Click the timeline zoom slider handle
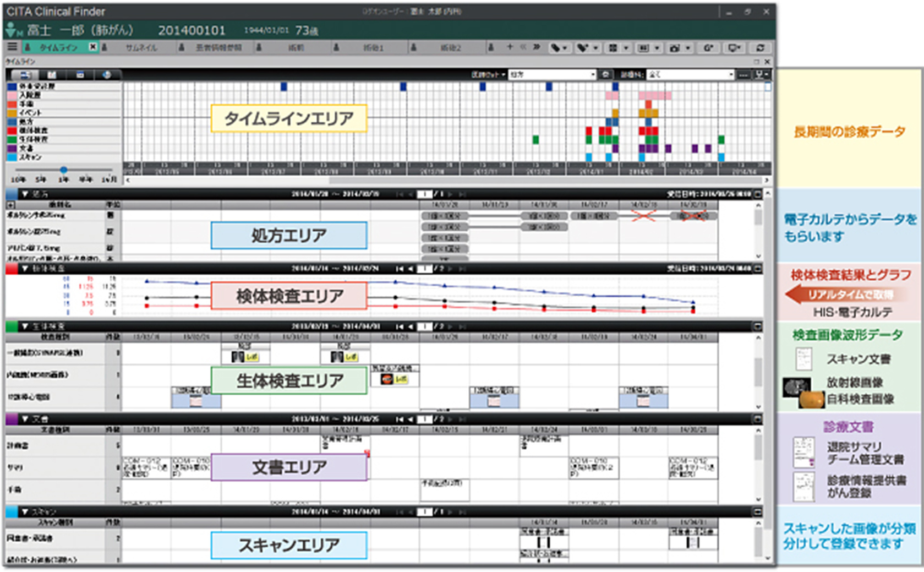 [x=64, y=170]
